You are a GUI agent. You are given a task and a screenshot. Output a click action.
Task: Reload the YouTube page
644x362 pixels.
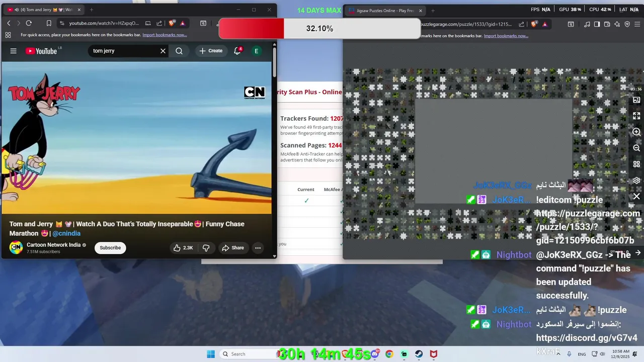[29, 23]
